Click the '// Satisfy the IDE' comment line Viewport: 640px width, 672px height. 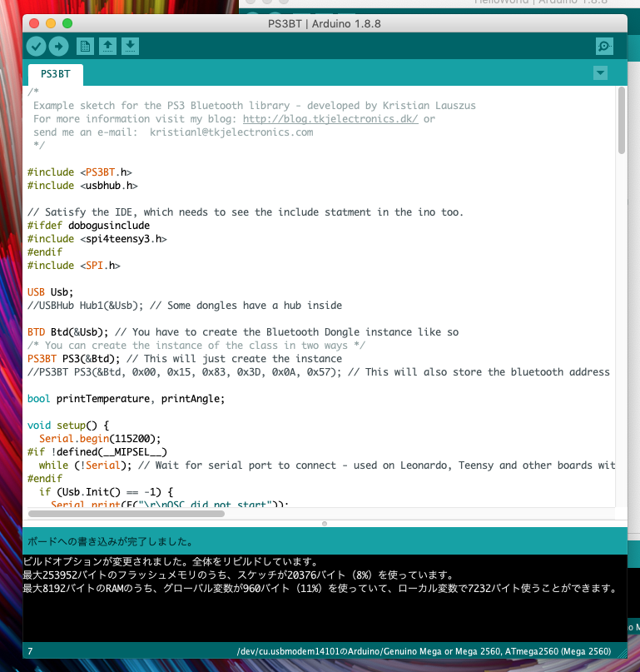(x=246, y=212)
